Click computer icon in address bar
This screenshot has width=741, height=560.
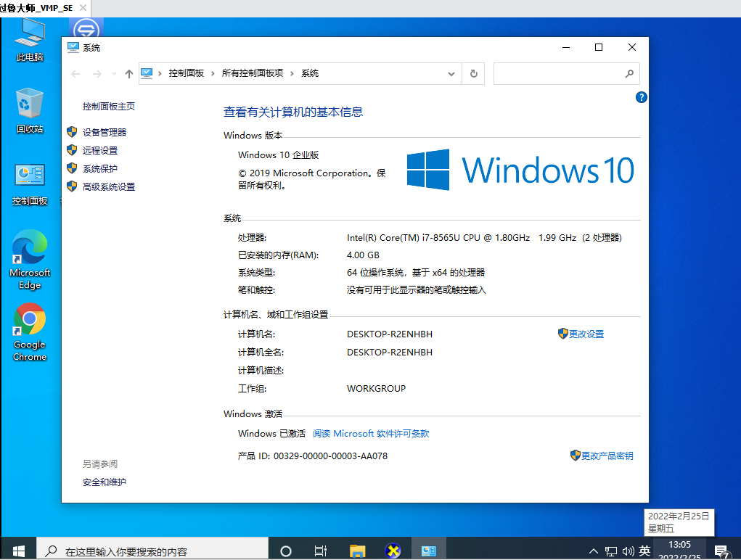point(147,73)
